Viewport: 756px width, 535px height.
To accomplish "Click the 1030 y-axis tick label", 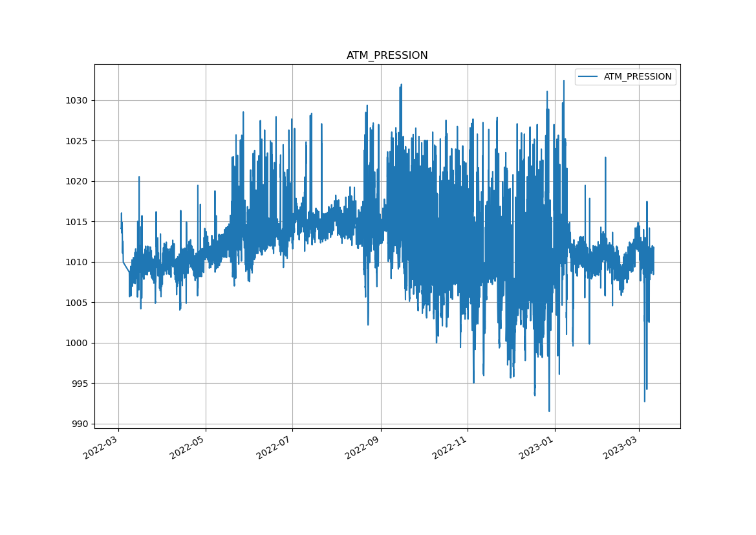I will click(76, 100).
